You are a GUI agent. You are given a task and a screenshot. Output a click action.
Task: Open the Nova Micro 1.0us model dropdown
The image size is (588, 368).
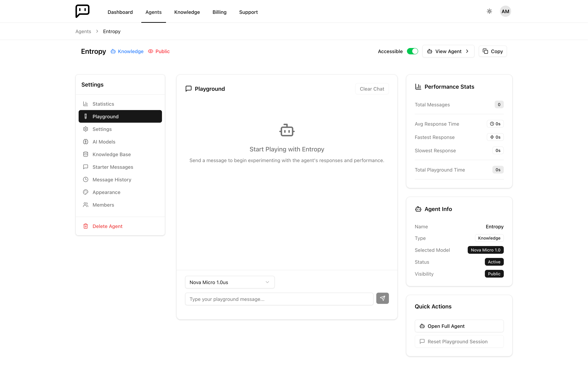click(x=230, y=282)
